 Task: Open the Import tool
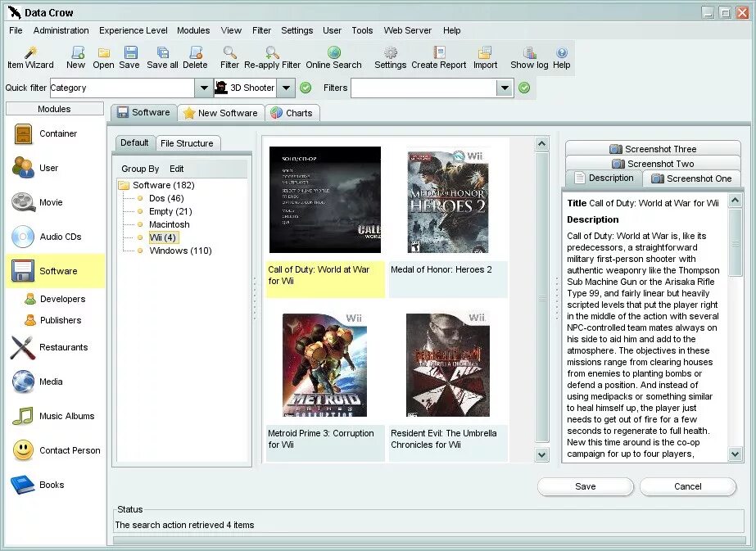(484, 56)
